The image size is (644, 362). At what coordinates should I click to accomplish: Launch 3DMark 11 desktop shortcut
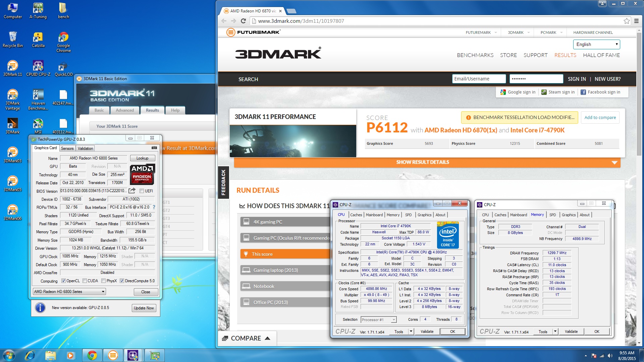[12, 68]
